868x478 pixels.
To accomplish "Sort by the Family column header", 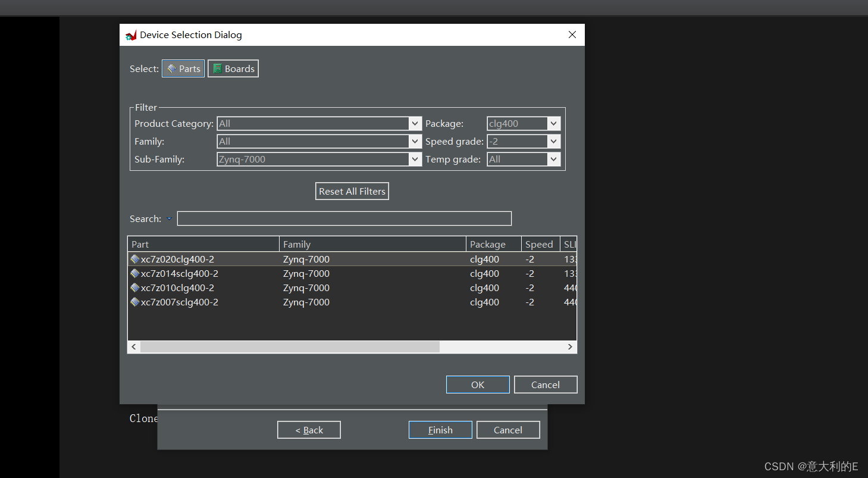I will tap(372, 244).
